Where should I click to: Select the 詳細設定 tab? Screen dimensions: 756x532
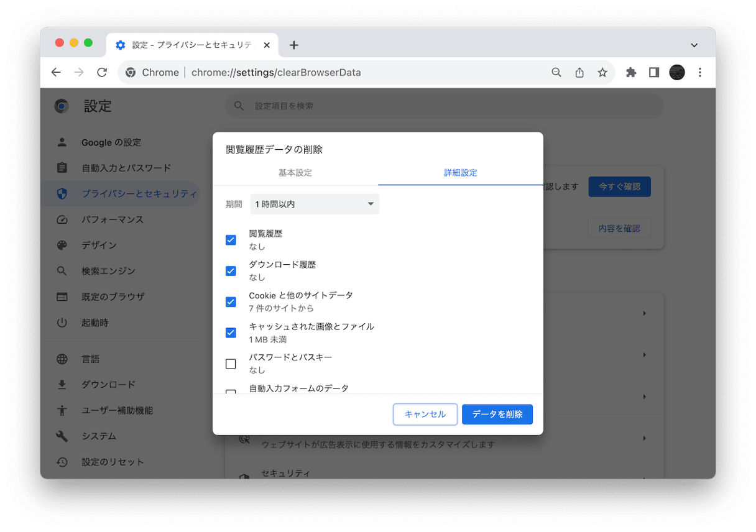460,173
